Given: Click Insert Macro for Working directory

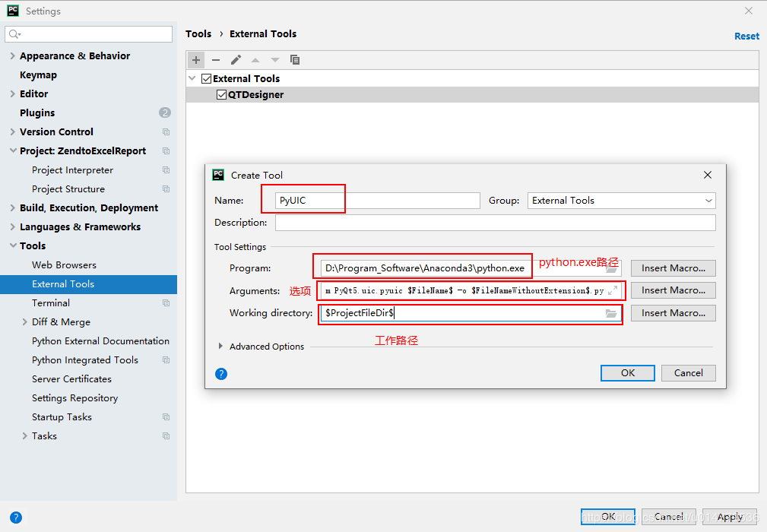Looking at the screenshot, I should pyautogui.click(x=673, y=313).
